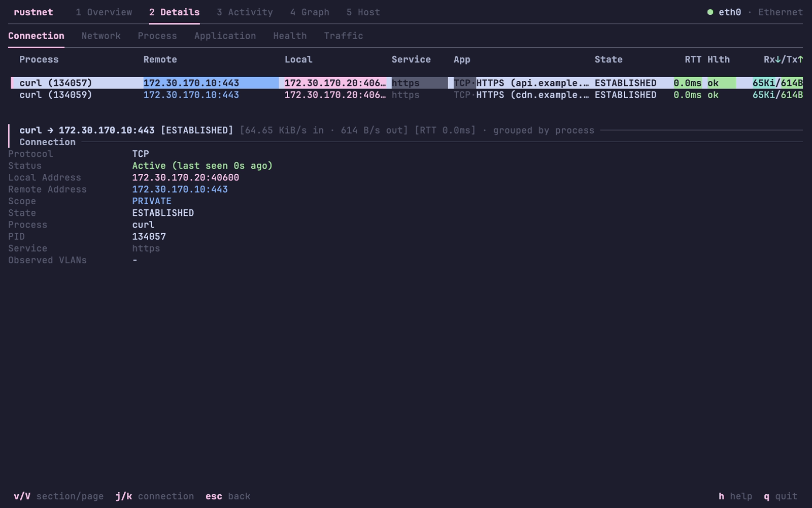Viewport: 812px width, 508px height.
Task: Click the api.example HTTPS app cell
Action: tap(521, 83)
